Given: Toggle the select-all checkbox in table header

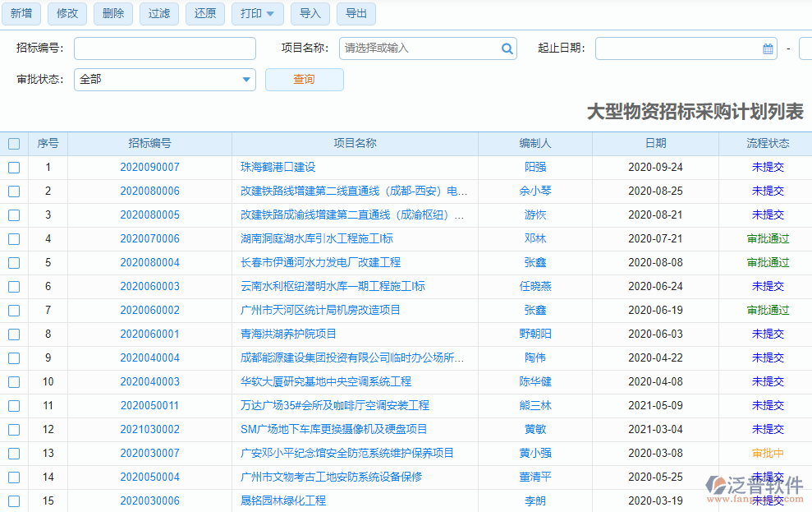Looking at the screenshot, I should pyautogui.click(x=13, y=143).
